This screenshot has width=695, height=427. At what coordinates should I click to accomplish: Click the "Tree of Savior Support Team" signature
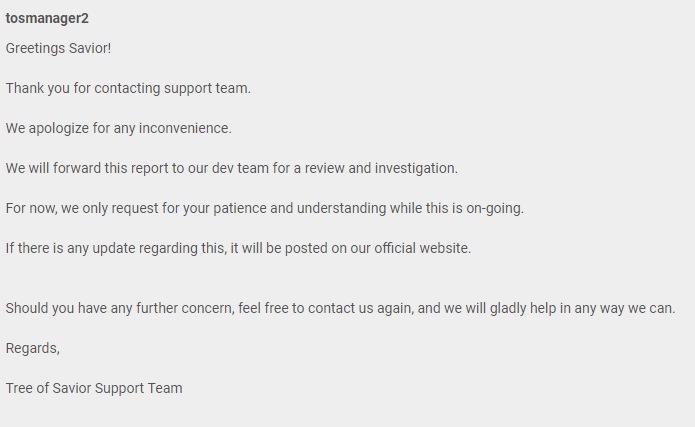[x=94, y=388]
